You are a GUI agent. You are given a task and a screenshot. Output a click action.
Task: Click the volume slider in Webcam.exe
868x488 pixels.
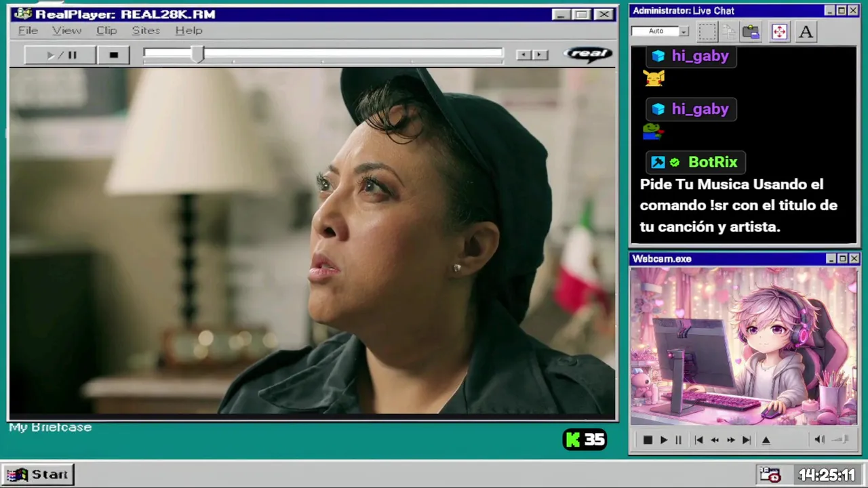(x=841, y=440)
